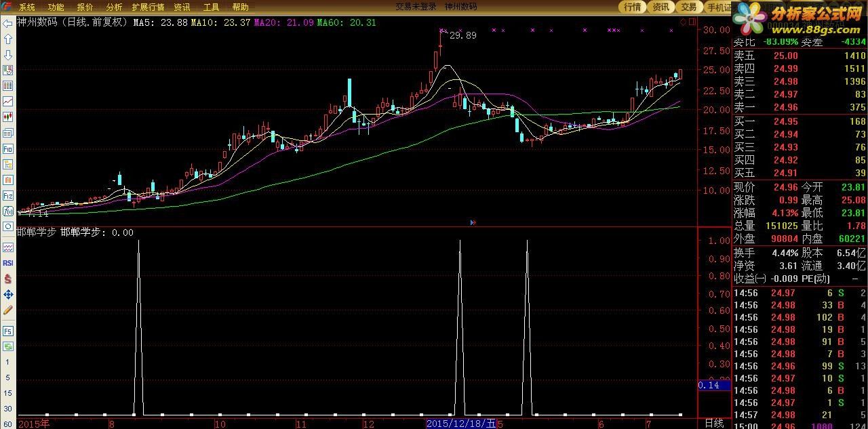This screenshot has height=429, width=868.
Task: Click the F5 icon in left sidebar
Action: point(8,331)
